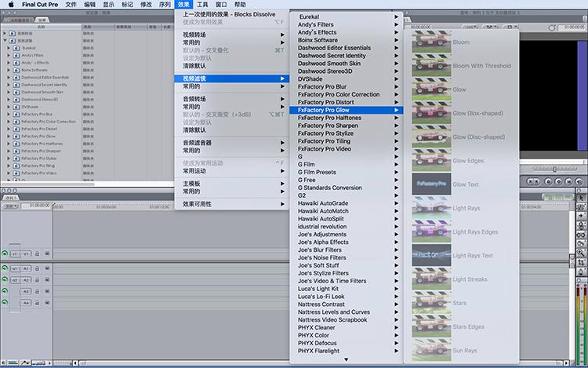Select the Crop tool in tool palette
This screenshot has width=588, height=368.
tap(581, 262)
